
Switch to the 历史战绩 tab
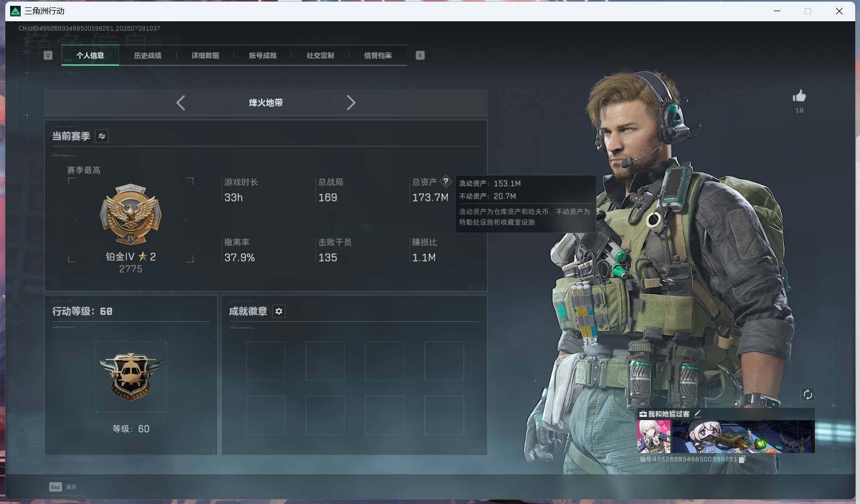148,55
